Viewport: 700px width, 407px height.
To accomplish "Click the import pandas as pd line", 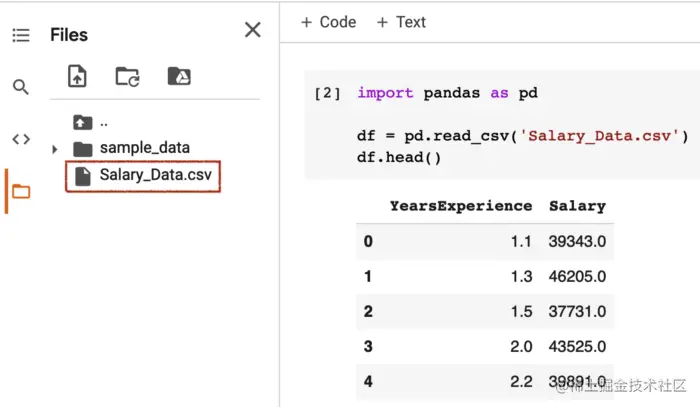I will point(447,93).
